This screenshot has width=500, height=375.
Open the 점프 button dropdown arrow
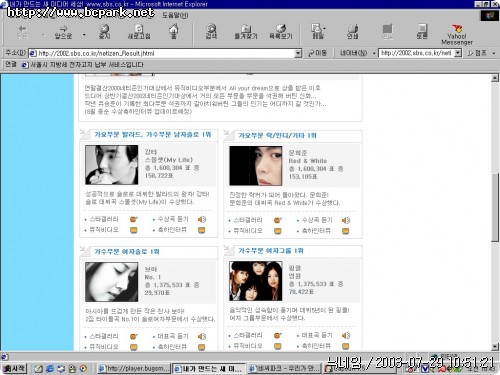pos(494,53)
